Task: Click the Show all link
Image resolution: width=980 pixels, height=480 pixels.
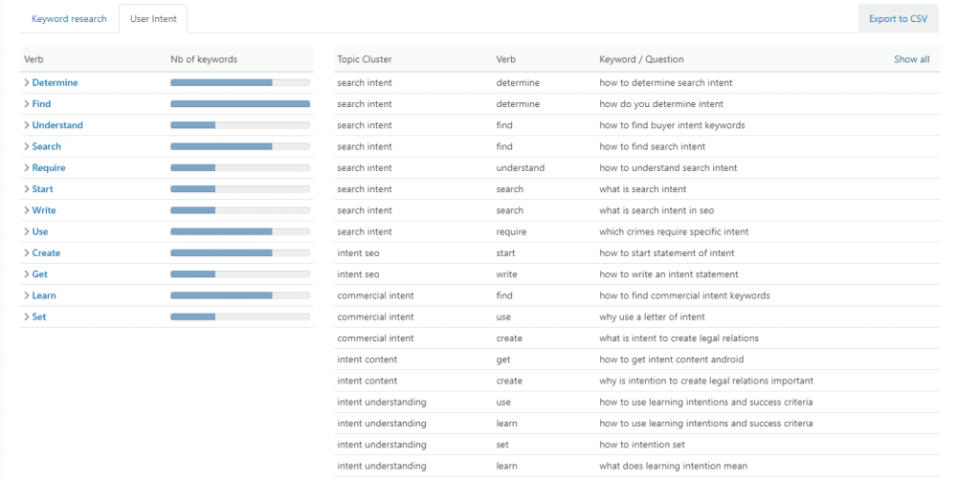Action: coord(911,59)
